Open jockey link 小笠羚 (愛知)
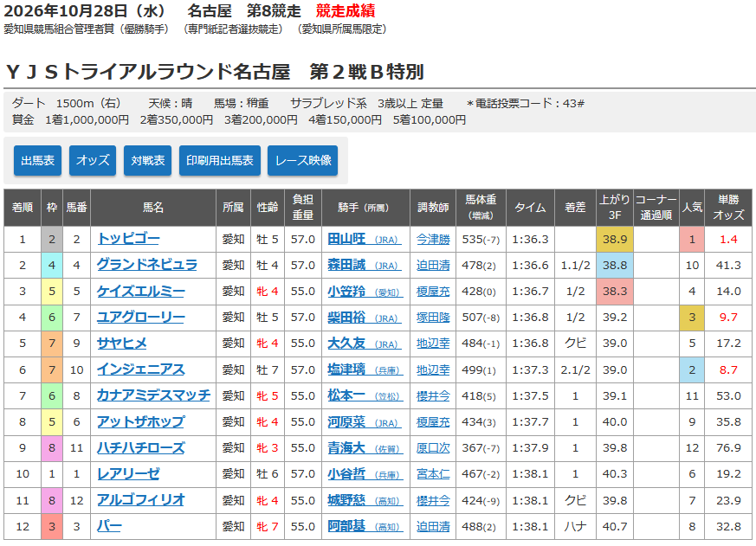 (365, 291)
